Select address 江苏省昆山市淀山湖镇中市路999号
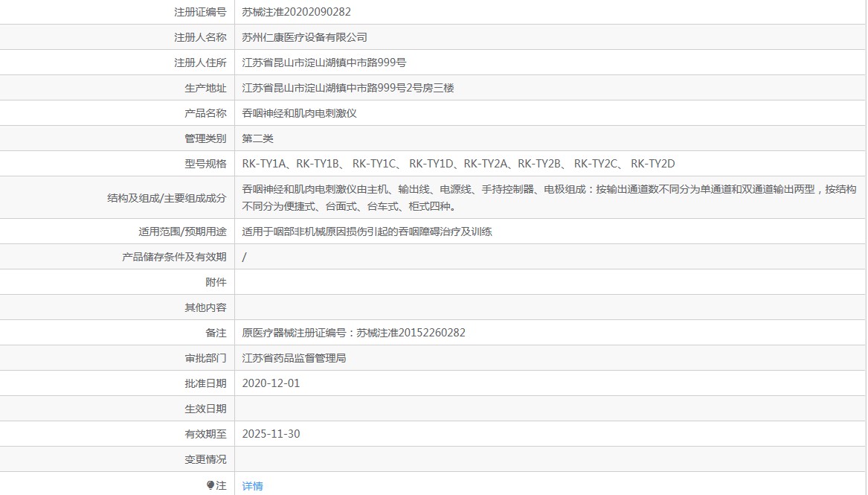The image size is (868, 495). pos(324,63)
